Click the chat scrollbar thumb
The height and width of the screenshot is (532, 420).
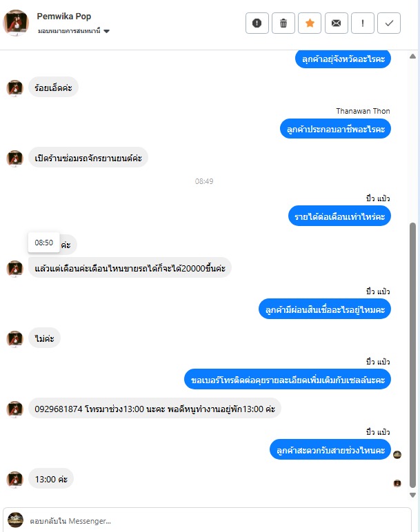tap(412, 355)
